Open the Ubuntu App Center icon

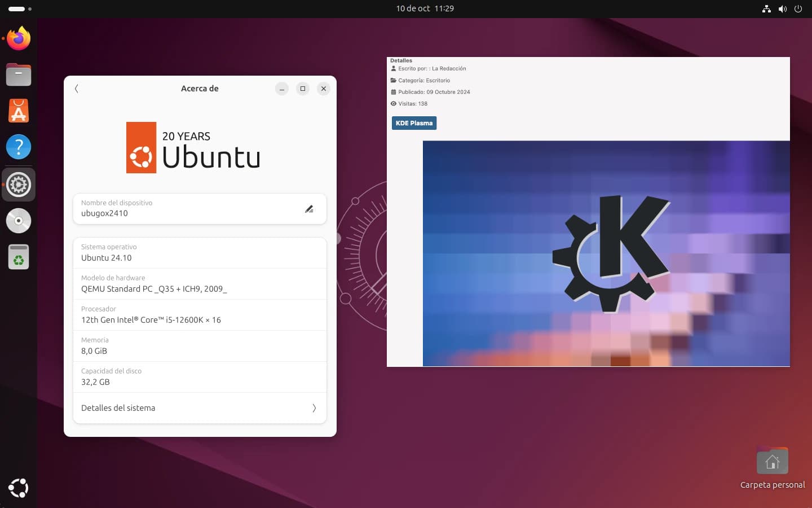[x=19, y=111]
